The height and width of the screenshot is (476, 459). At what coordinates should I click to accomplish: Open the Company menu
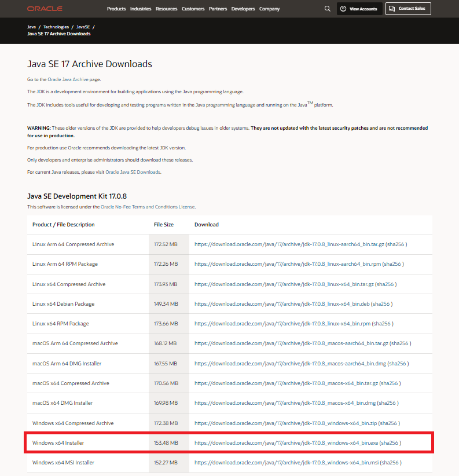[269, 9]
